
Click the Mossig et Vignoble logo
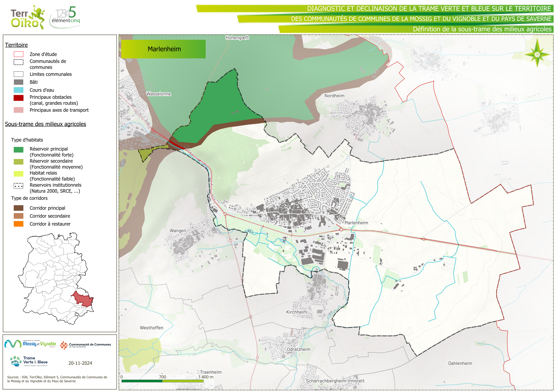tap(30, 344)
